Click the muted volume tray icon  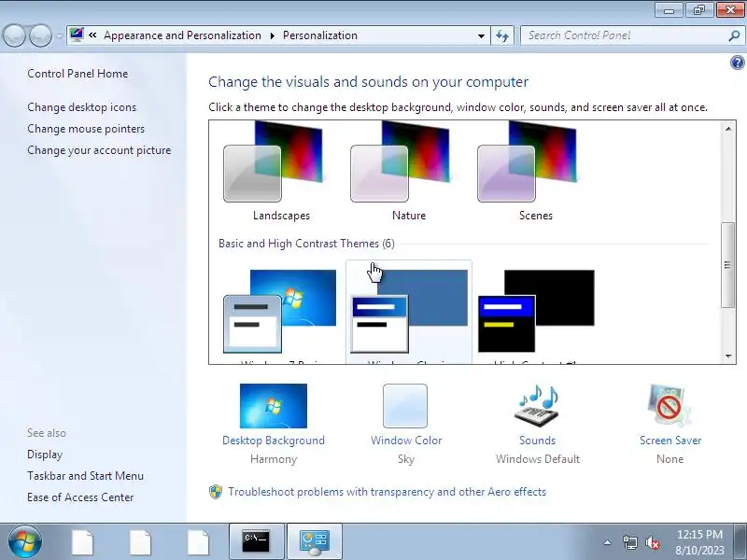653,542
